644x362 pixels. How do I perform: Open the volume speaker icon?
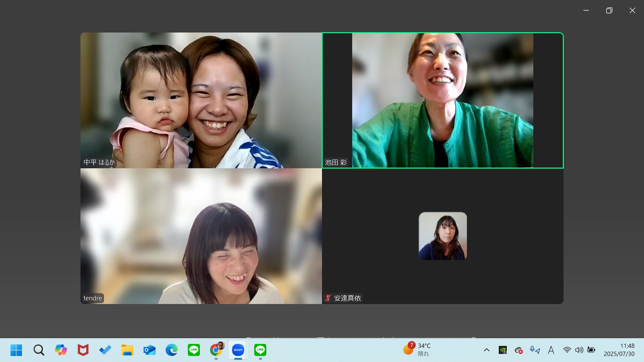(579, 350)
